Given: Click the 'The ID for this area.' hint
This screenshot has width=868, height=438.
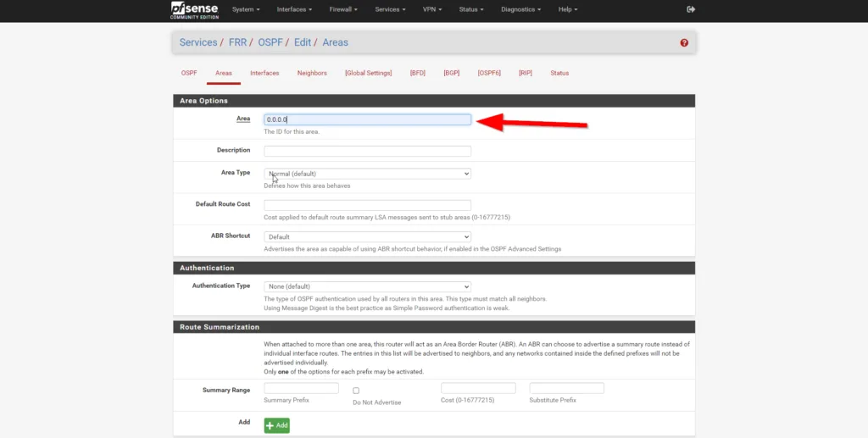Looking at the screenshot, I should (x=292, y=131).
